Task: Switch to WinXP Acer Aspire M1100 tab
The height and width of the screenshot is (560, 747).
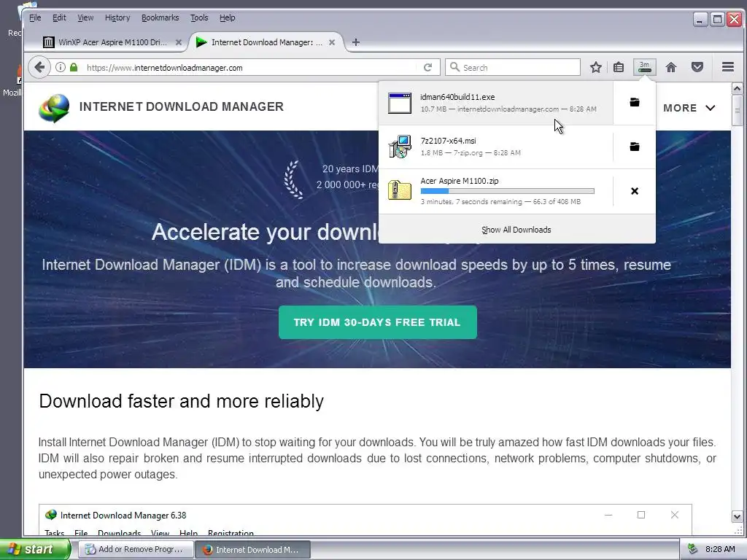Action: [113, 42]
